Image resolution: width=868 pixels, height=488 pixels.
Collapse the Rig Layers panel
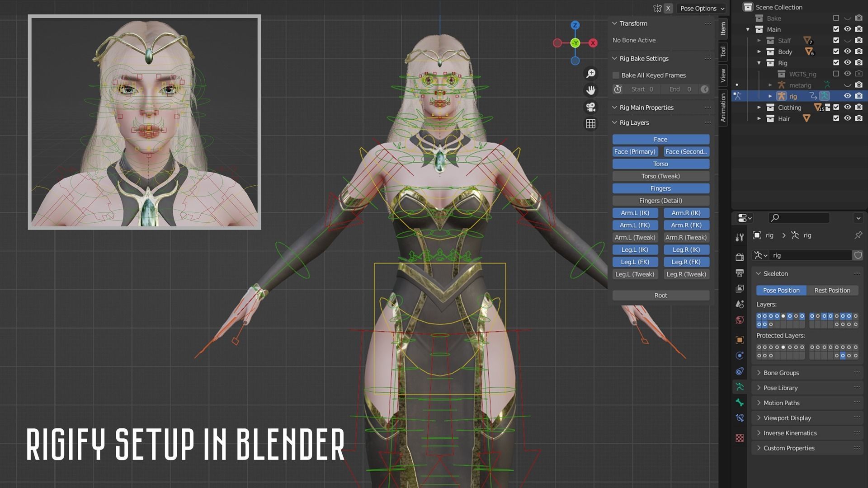tap(614, 122)
